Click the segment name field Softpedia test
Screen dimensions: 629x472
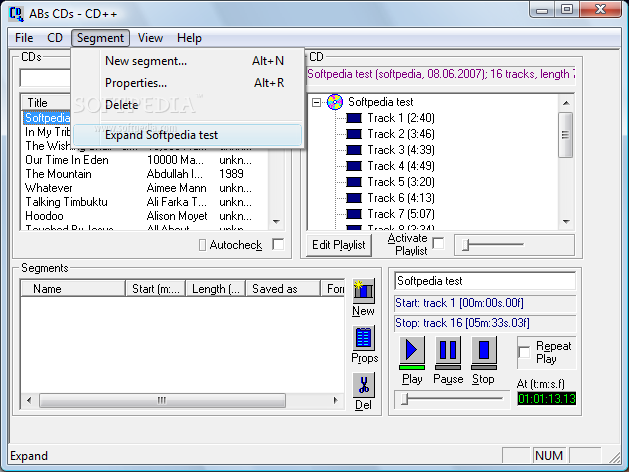(485, 281)
